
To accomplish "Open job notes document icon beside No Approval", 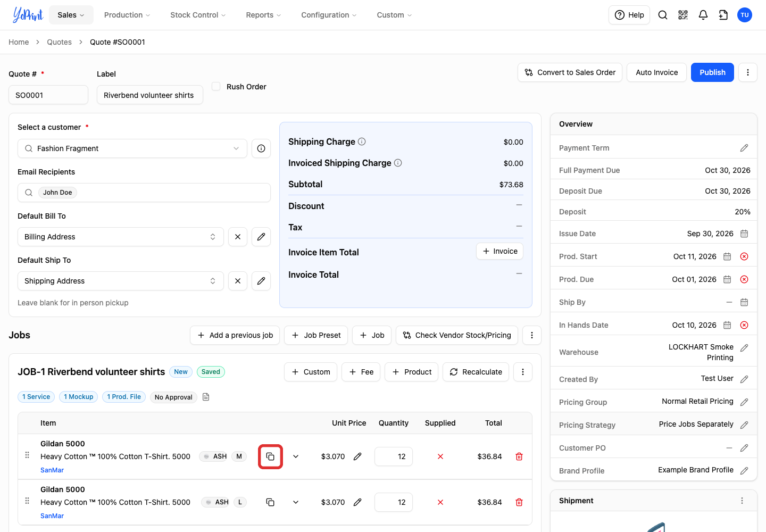I will [x=206, y=397].
